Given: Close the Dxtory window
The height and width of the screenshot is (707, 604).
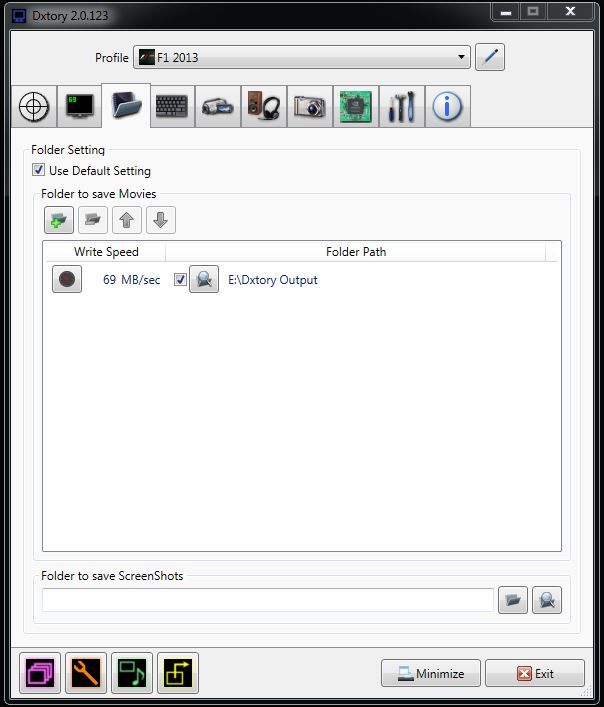Looking at the screenshot, I should 570,12.
